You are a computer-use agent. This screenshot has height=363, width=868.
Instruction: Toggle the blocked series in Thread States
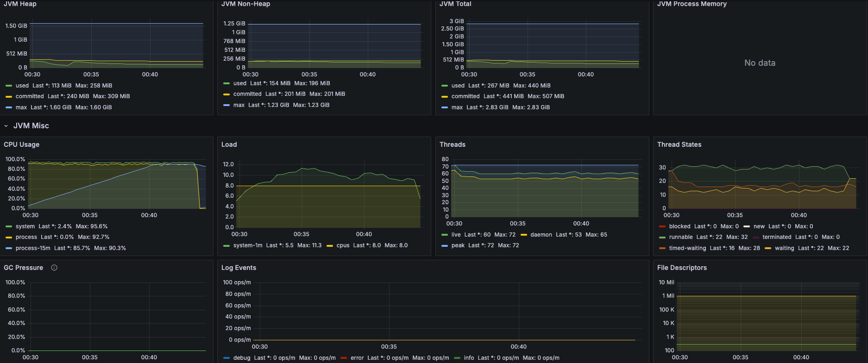pos(679,226)
